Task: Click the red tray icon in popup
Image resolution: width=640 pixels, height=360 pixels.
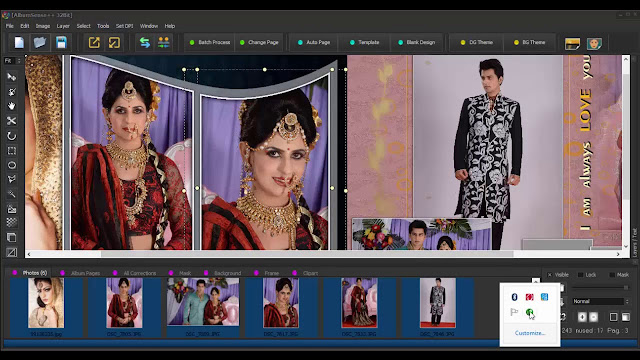Action: pyautogui.click(x=529, y=297)
